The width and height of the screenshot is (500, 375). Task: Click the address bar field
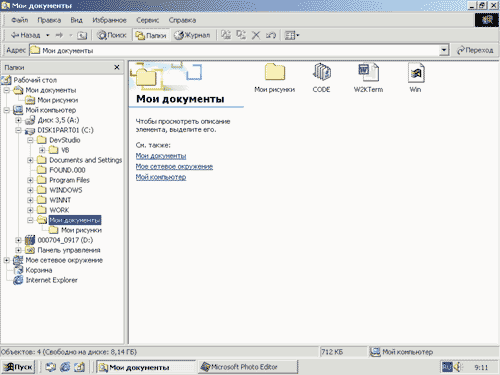pyautogui.click(x=234, y=50)
